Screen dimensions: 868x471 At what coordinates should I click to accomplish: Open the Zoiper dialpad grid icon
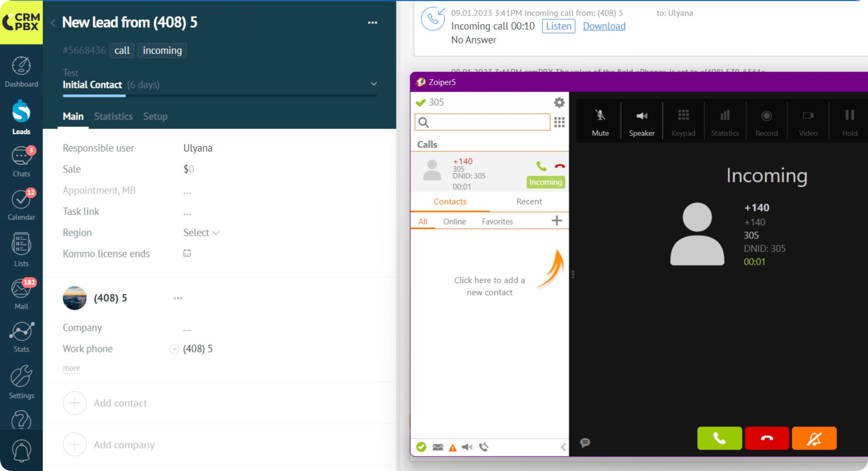pyautogui.click(x=559, y=122)
